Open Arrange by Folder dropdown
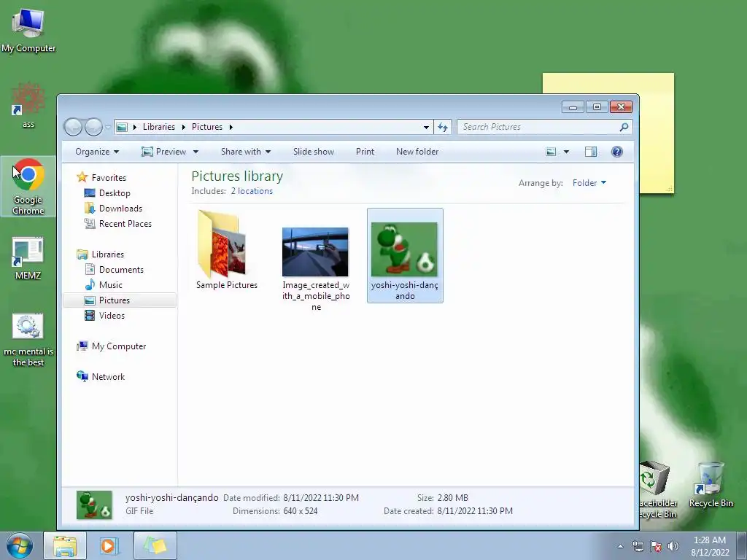Screen dimensions: 747x560 589,183
